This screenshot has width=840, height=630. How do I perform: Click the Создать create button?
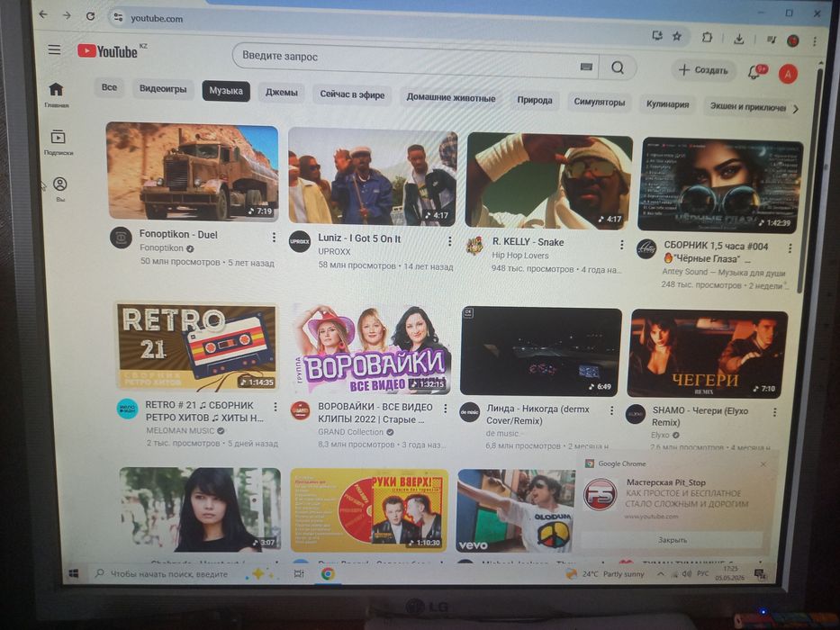(703, 70)
